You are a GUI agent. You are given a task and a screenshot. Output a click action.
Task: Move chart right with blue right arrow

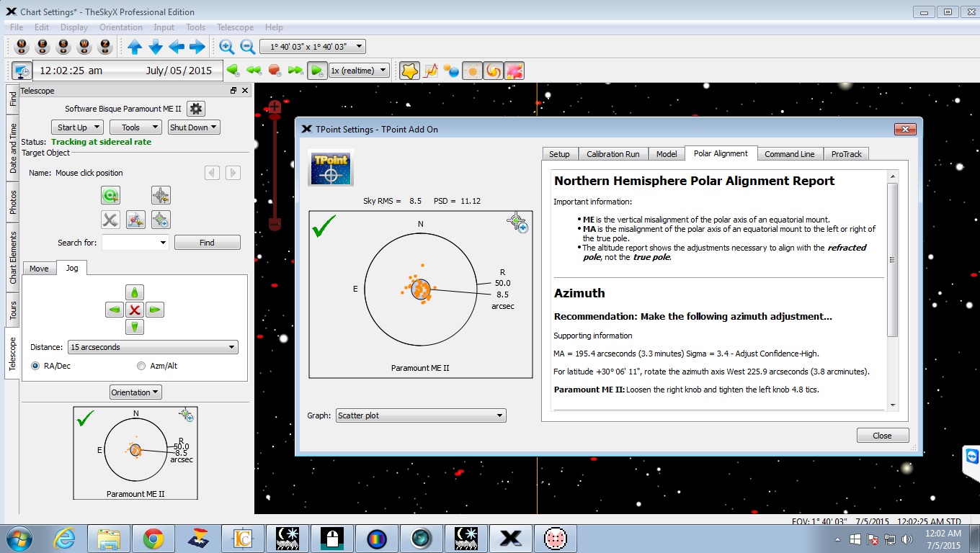pos(197,47)
